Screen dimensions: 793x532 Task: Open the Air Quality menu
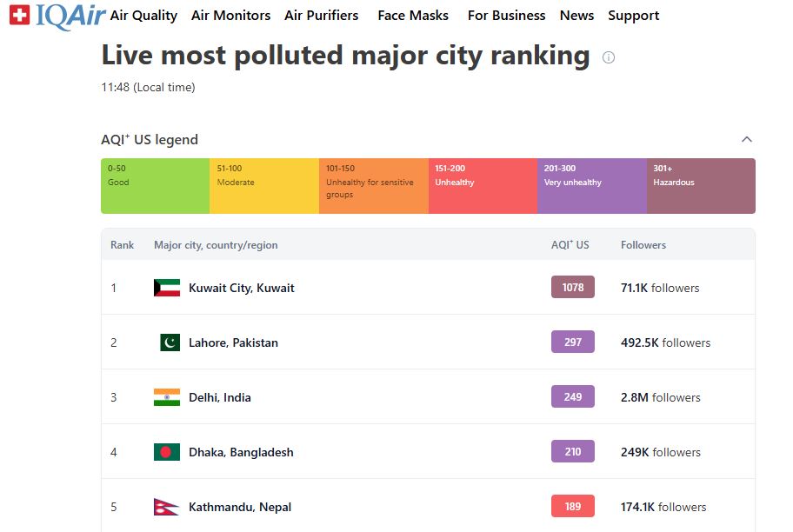point(143,16)
